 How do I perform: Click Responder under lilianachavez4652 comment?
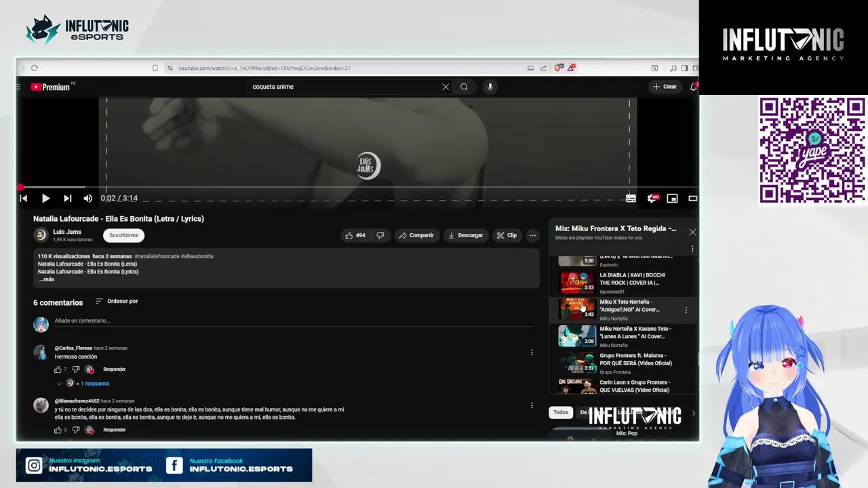[114, 430]
